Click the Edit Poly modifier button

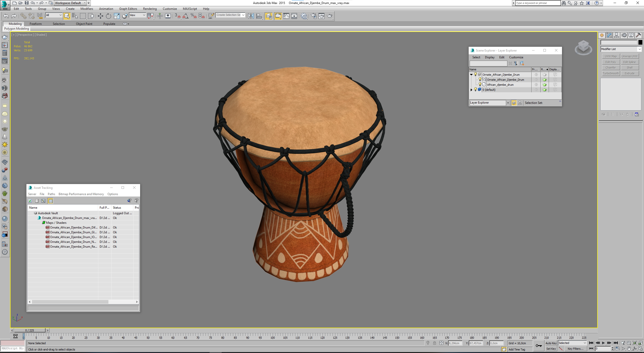click(x=611, y=62)
